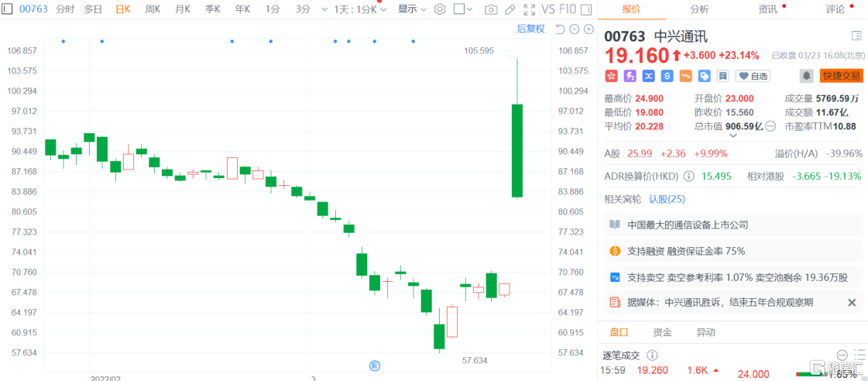Open the 1天:1分K dropdown
Viewport: 868px width, 381px height.
[360, 9]
